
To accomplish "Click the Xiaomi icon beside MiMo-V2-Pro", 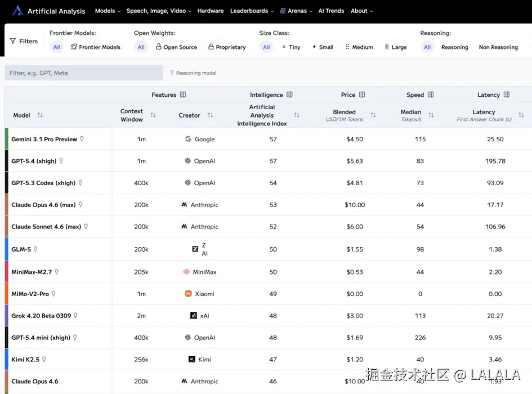I will [x=187, y=293].
